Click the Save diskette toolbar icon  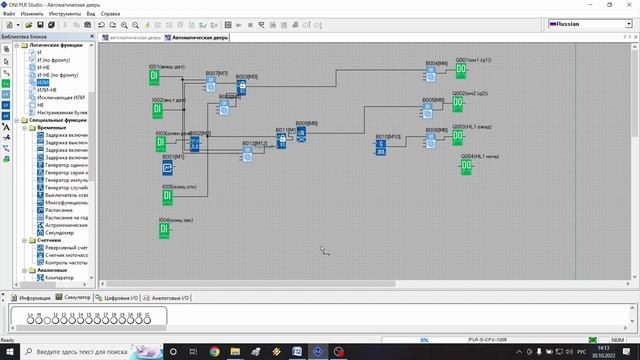click(x=40, y=25)
